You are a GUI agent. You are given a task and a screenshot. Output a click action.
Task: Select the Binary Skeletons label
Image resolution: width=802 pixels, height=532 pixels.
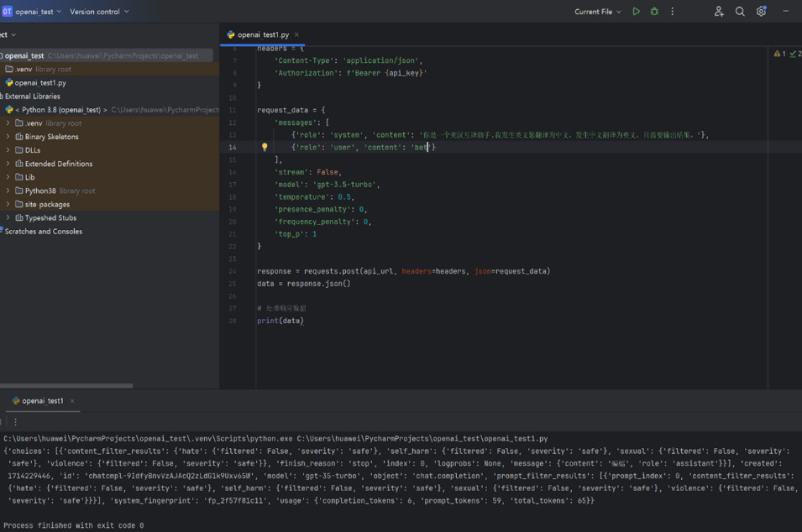point(52,137)
